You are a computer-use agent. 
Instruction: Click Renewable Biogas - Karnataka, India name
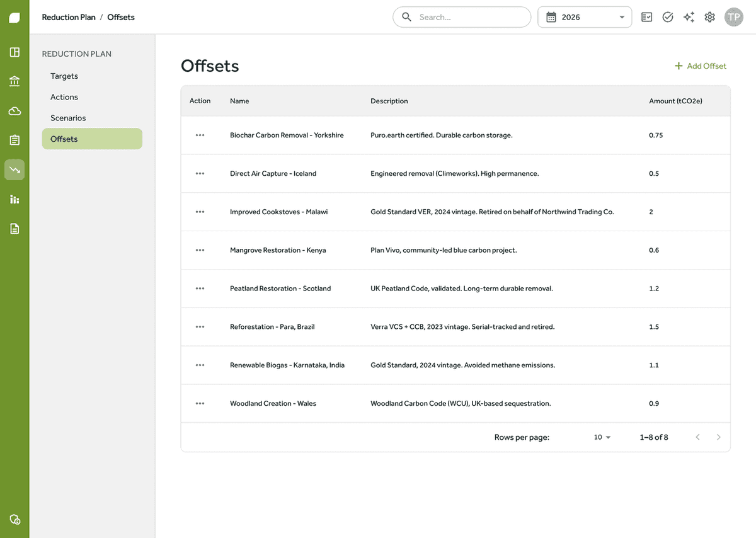tap(287, 365)
